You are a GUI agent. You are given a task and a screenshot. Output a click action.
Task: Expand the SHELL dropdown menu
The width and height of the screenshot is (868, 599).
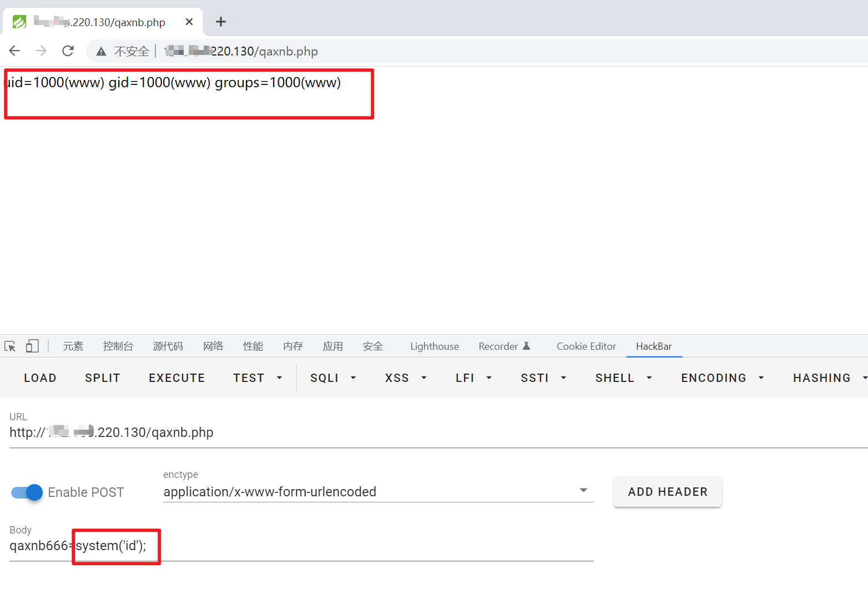pos(623,378)
